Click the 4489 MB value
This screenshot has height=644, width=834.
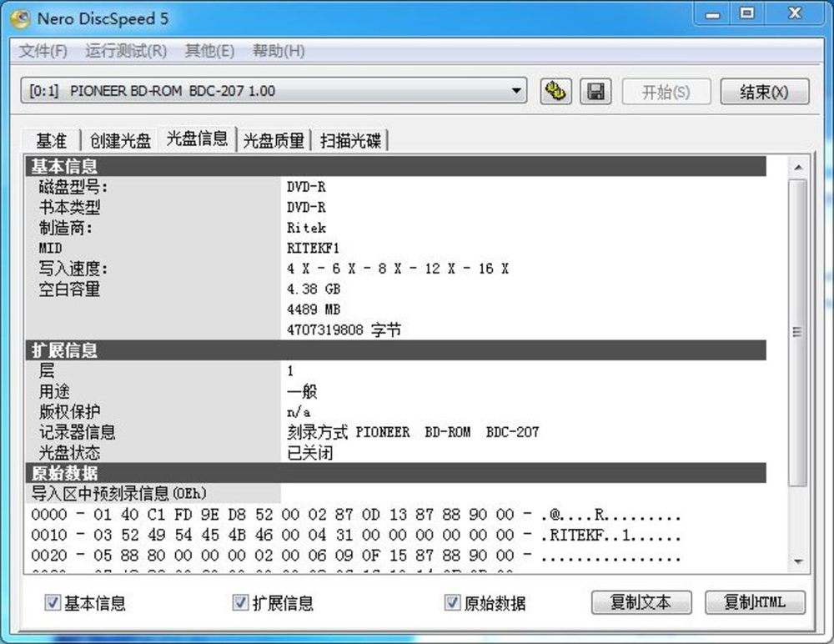click(x=314, y=309)
